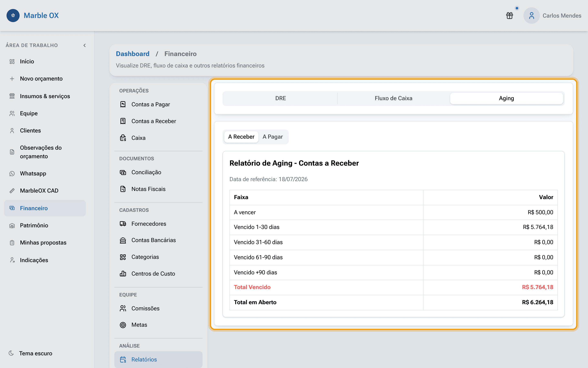Viewport: 588px width, 368px height.
Task: Open the Indicações label
Action: [x=34, y=260]
